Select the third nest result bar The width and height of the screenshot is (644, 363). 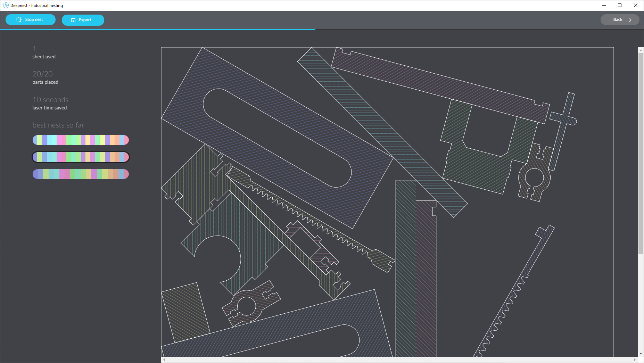tap(81, 174)
